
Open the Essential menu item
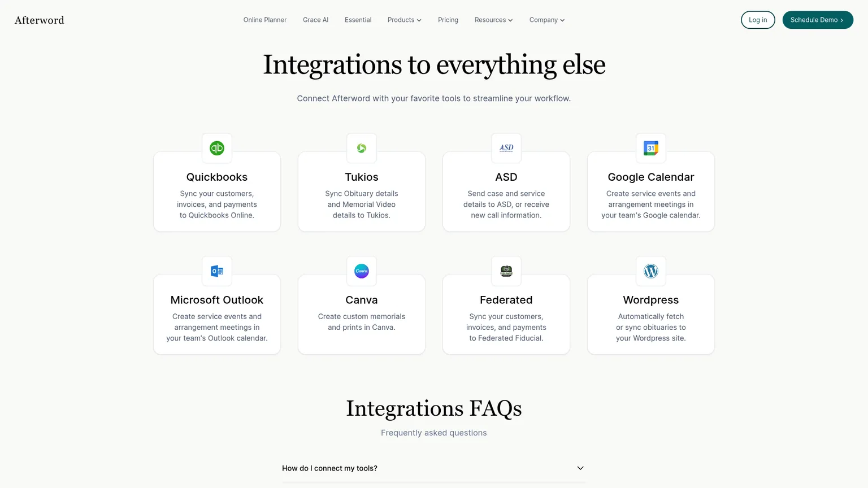tap(358, 20)
